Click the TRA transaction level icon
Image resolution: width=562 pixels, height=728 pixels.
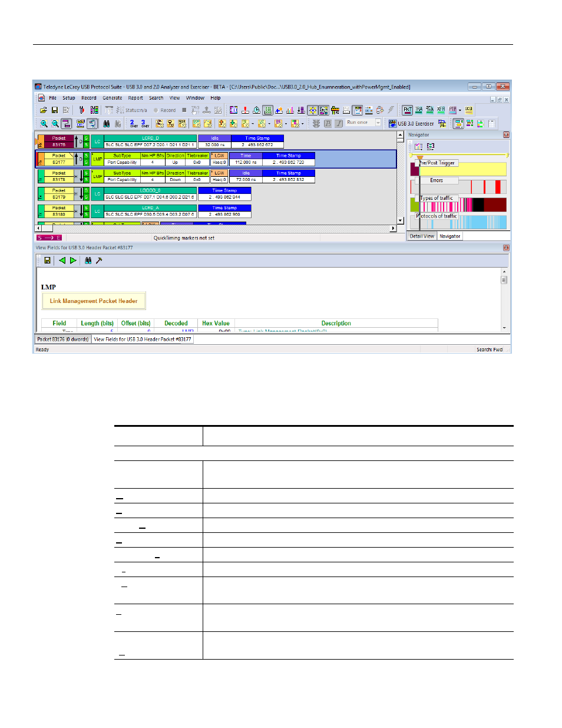419,110
